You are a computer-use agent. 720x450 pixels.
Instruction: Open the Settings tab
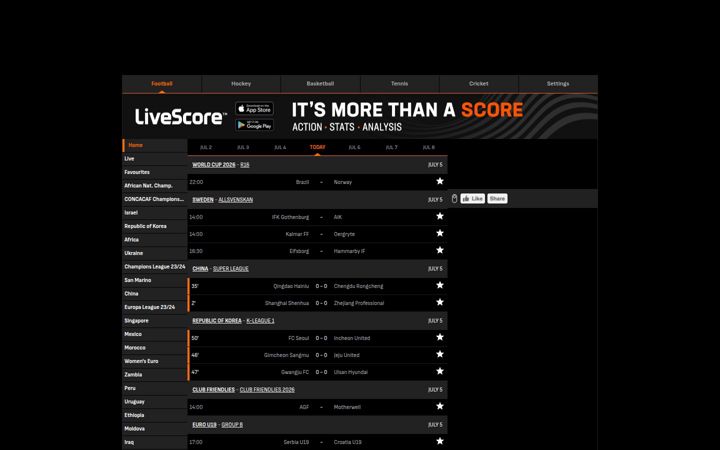coord(558,84)
